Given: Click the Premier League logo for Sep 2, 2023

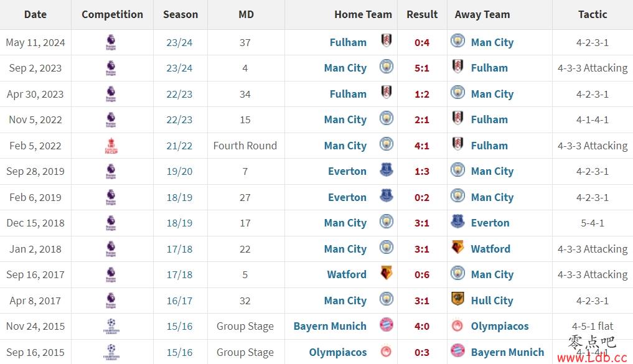Looking at the screenshot, I should [x=111, y=68].
